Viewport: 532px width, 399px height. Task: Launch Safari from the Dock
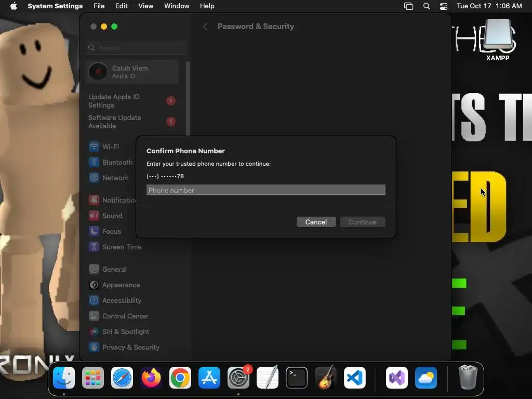tap(122, 378)
